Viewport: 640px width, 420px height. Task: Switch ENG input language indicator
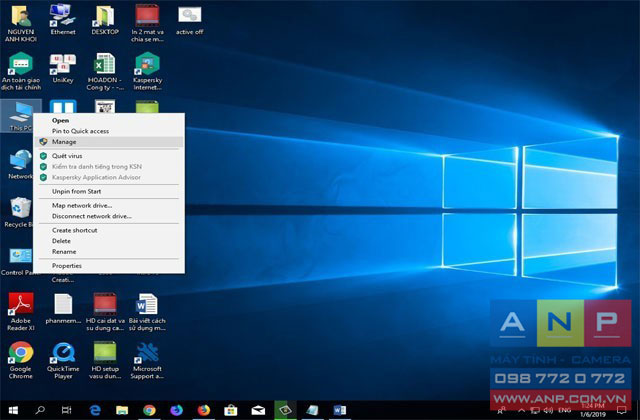[564, 410]
